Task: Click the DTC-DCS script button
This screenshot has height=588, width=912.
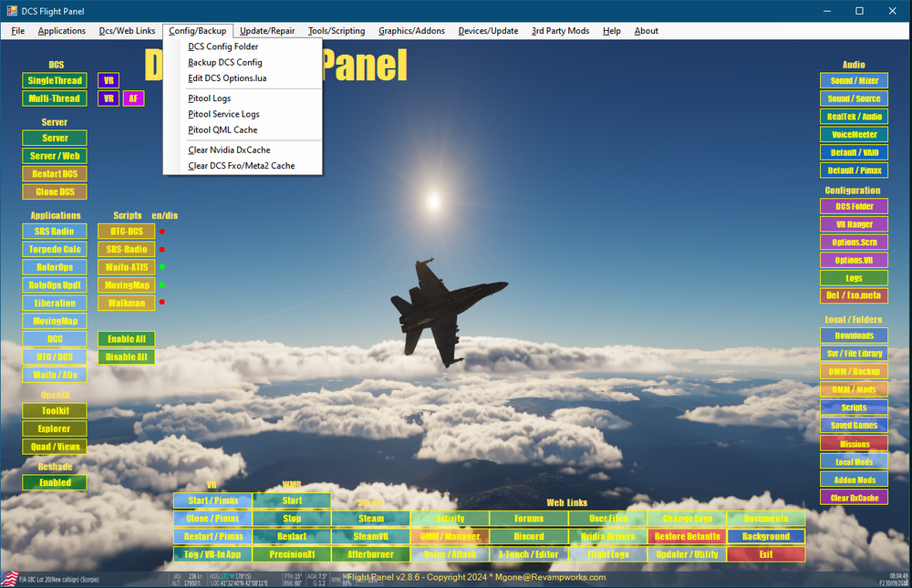Action: point(126,232)
